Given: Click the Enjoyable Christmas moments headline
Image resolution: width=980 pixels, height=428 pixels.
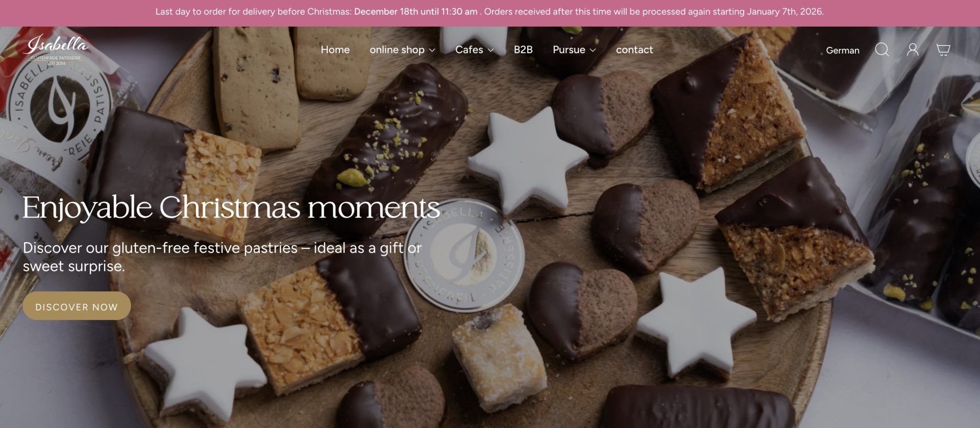Looking at the screenshot, I should (x=231, y=208).
